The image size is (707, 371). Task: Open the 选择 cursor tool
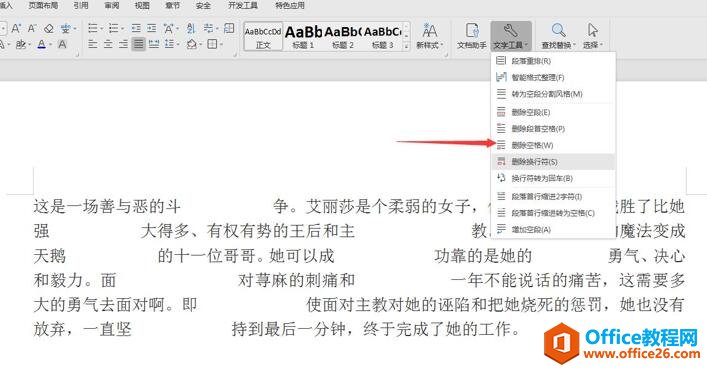point(592,36)
